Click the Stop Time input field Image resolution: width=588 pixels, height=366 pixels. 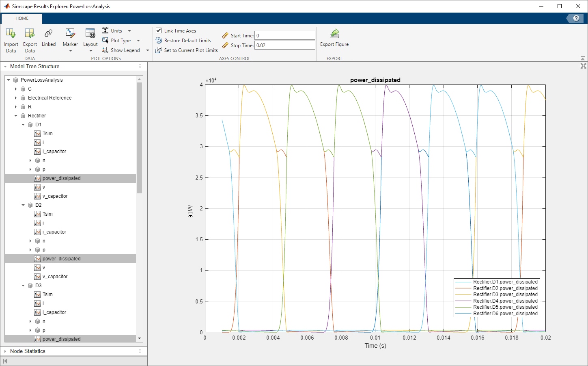click(x=284, y=45)
